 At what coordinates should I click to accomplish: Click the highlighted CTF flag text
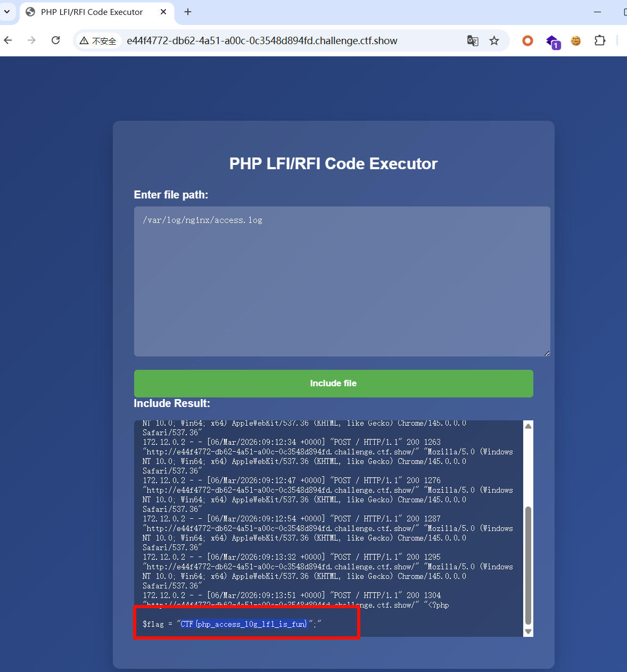coord(244,624)
